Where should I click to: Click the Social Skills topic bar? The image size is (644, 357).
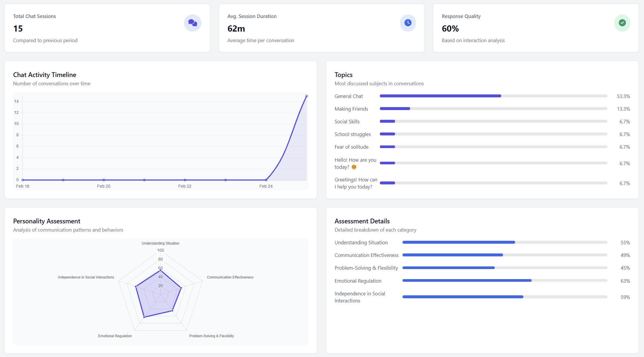[387, 121]
